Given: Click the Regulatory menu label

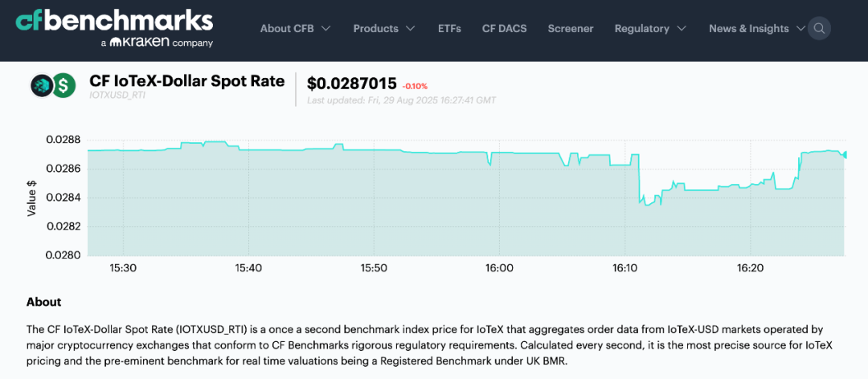Looking at the screenshot, I should point(641,29).
